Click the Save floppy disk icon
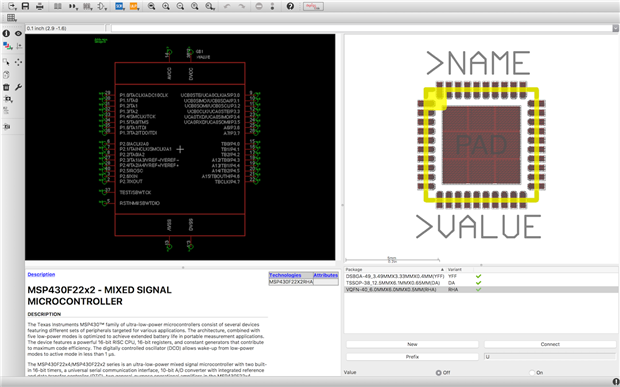The image size is (620, 387). coord(25,6)
